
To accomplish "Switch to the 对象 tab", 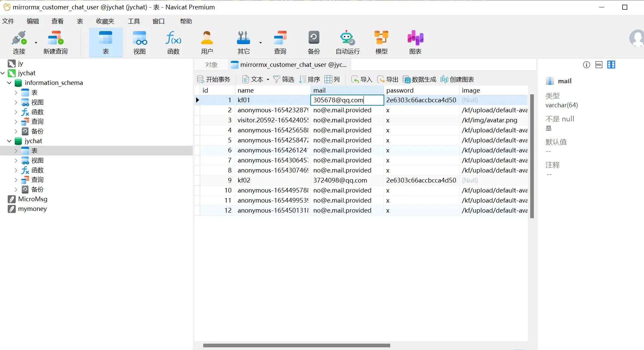I will [x=212, y=65].
